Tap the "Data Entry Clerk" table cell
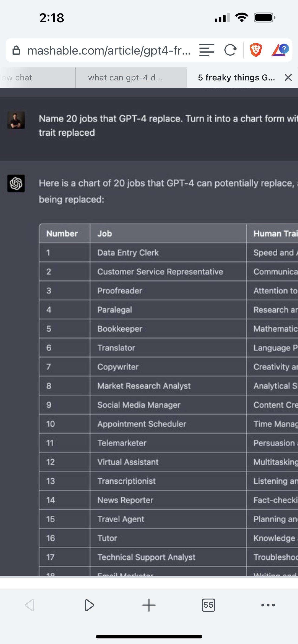298x644 pixels. (128, 252)
